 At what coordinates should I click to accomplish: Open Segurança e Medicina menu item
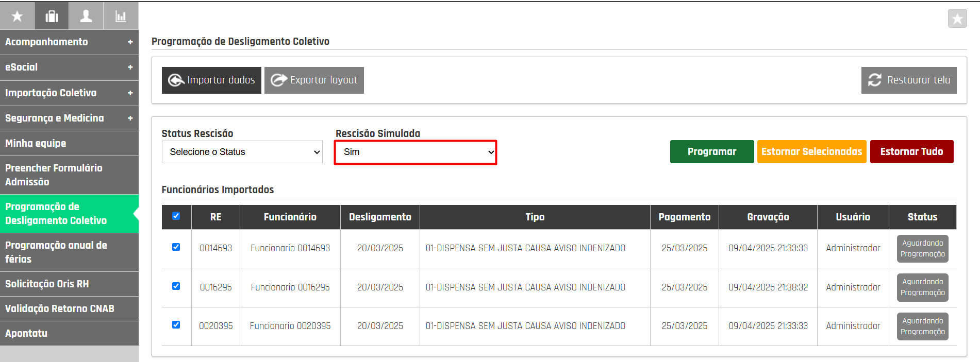point(69,118)
